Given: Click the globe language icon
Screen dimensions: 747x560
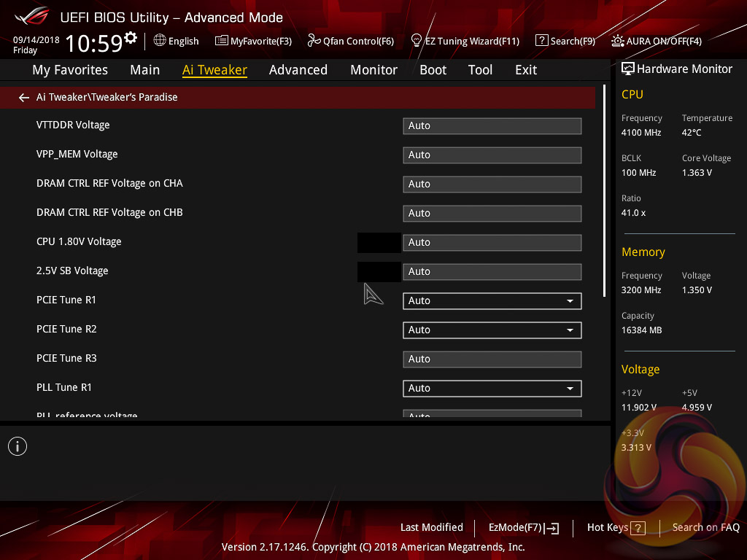Looking at the screenshot, I should [160, 41].
